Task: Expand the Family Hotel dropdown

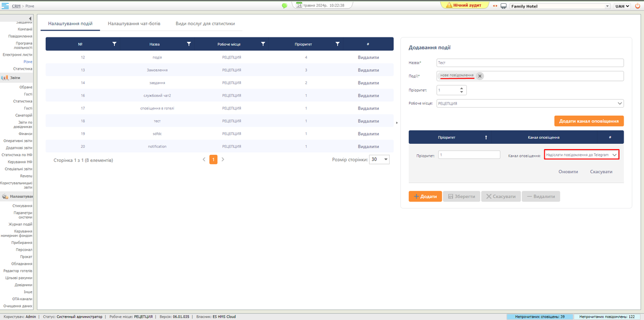Action: (608, 6)
